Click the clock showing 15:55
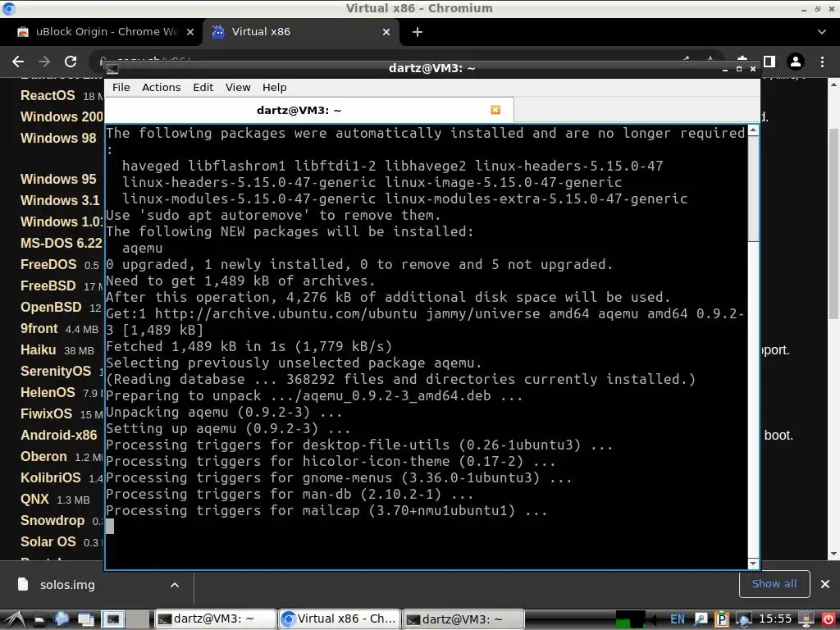Screen dimensions: 840x630 775,619
